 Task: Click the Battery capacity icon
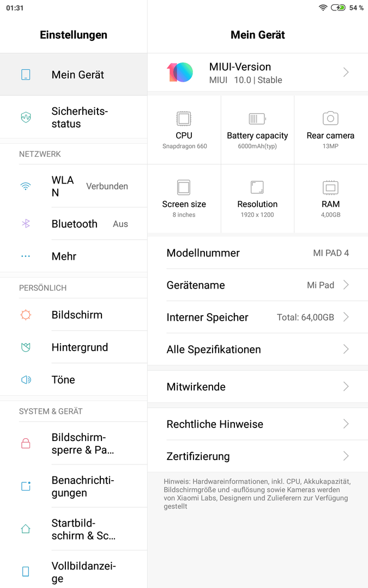pos(257,119)
